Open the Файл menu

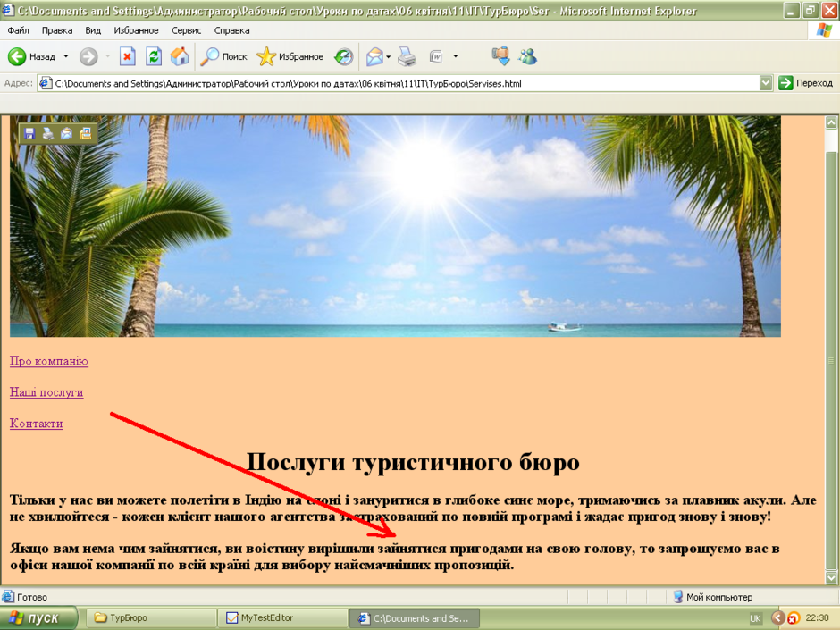pyautogui.click(x=18, y=30)
